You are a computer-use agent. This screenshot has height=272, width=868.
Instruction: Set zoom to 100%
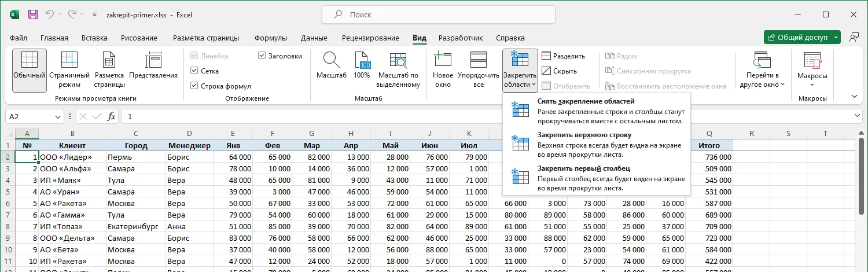point(362,65)
